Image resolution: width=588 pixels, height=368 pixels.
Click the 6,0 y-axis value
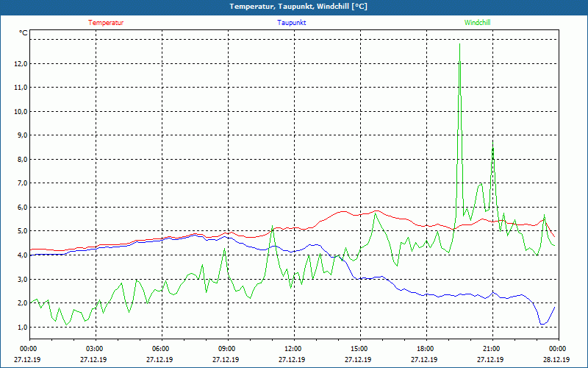[x=22, y=208]
